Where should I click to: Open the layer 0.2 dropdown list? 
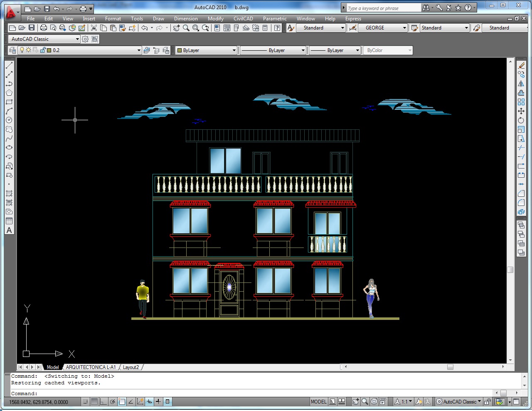coord(139,50)
